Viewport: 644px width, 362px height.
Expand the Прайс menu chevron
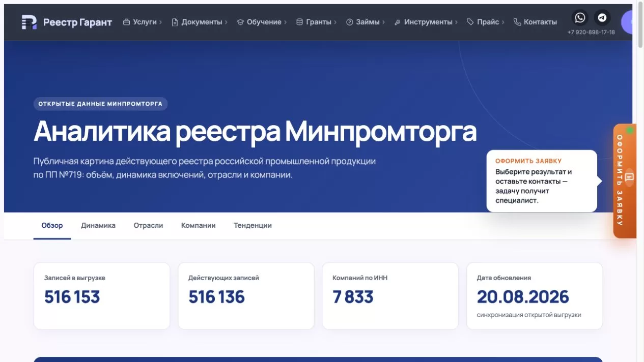[x=503, y=22]
